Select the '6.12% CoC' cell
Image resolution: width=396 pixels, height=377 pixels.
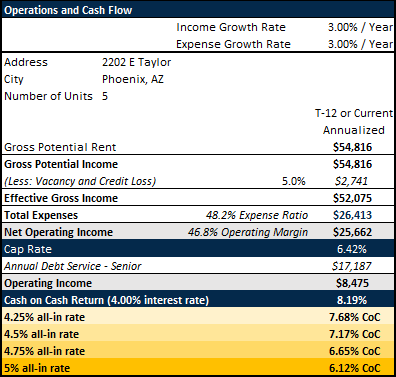click(x=355, y=368)
